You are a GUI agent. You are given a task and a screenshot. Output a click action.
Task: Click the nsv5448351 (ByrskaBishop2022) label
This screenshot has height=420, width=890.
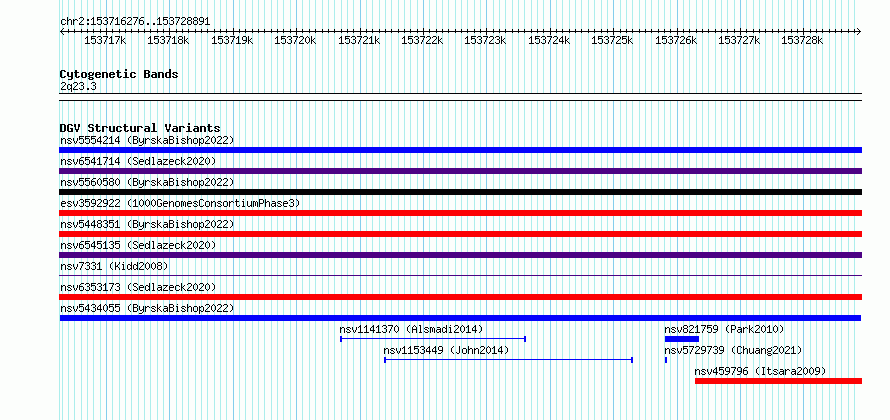click(x=147, y=224)
